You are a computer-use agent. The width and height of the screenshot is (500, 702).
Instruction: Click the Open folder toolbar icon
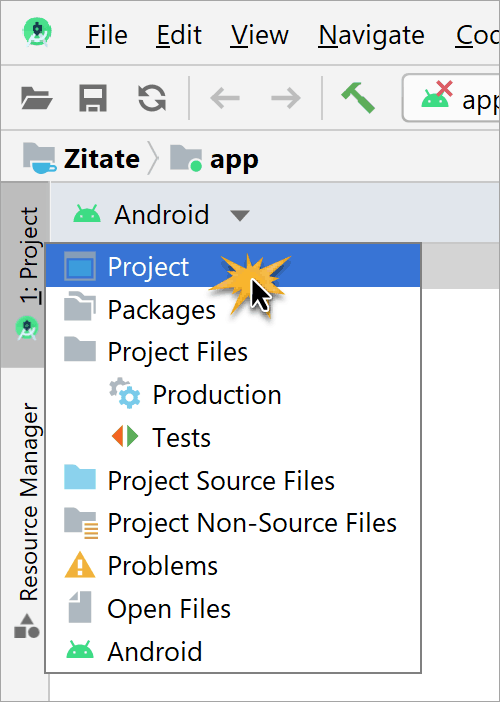coord(37,98)
